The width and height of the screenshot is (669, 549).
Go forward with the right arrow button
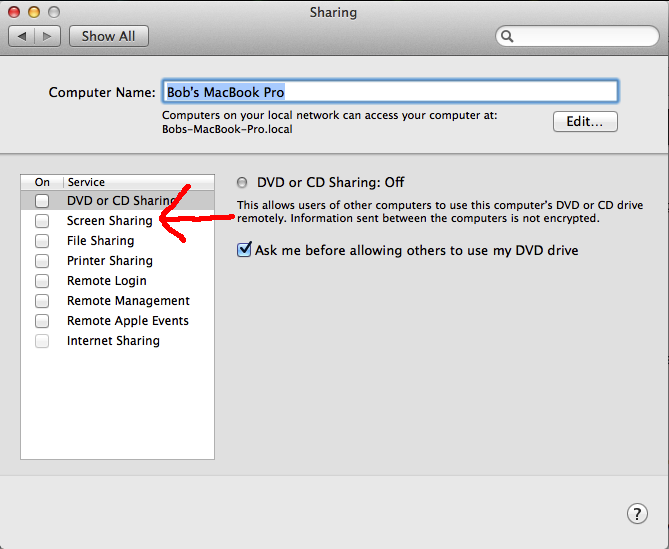coord(47,36)
